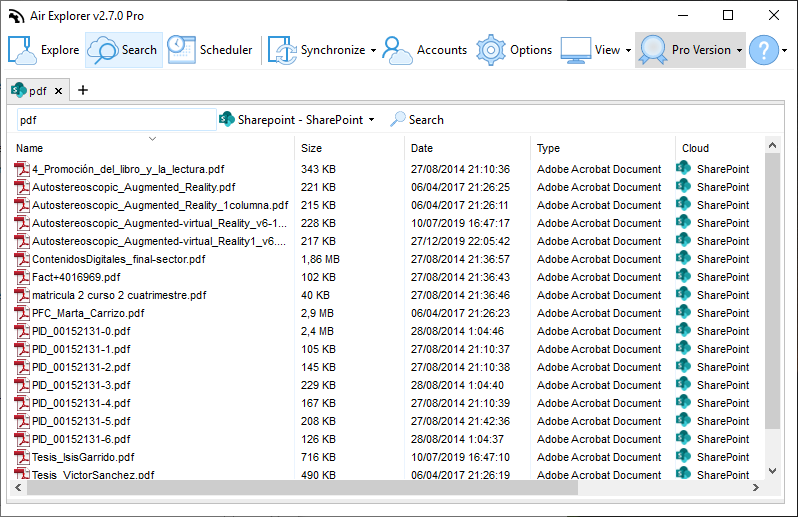The height and width of the screenshot is (517, 798).
Task: Open the Explore view icon
Action: (22, 50)
